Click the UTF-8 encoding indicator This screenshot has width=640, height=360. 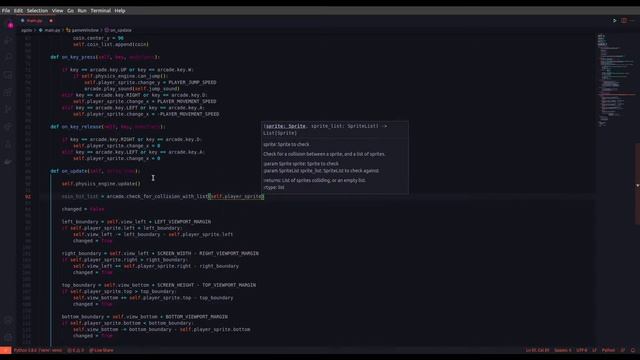[582, 350]
